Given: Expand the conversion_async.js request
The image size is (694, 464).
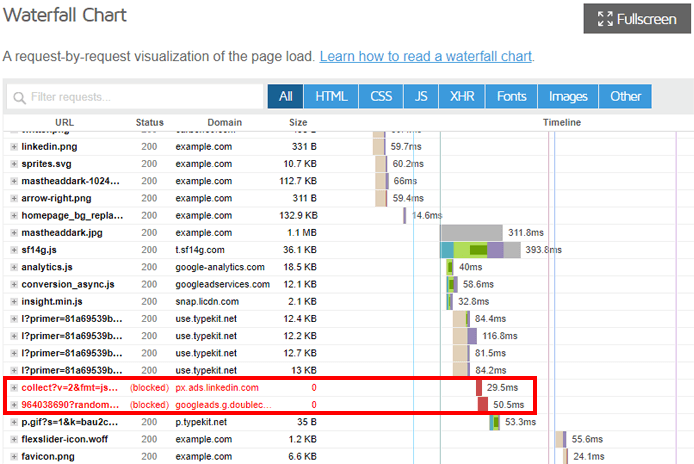Looking at the screenshot, I should (x=14, y=284).
